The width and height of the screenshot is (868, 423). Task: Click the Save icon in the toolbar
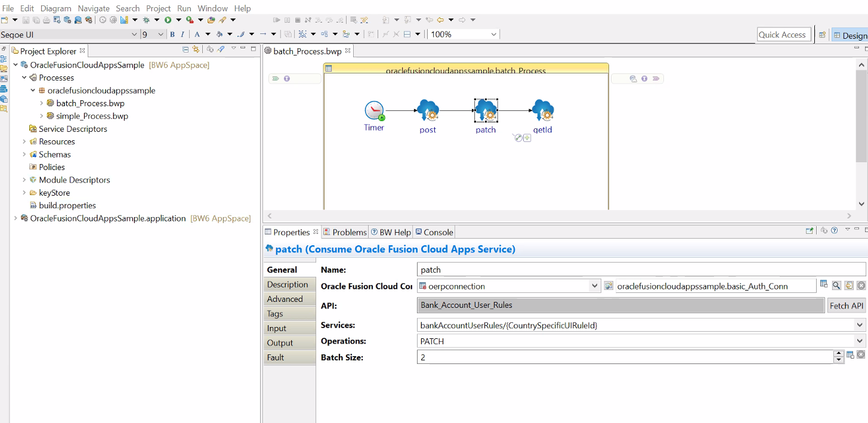point(25,20)
